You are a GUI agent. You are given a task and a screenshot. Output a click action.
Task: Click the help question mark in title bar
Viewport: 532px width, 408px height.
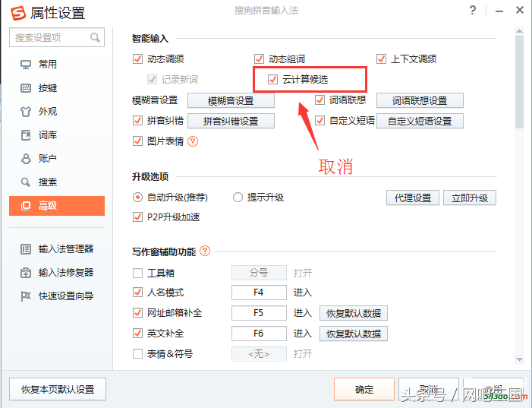(473, 10)
